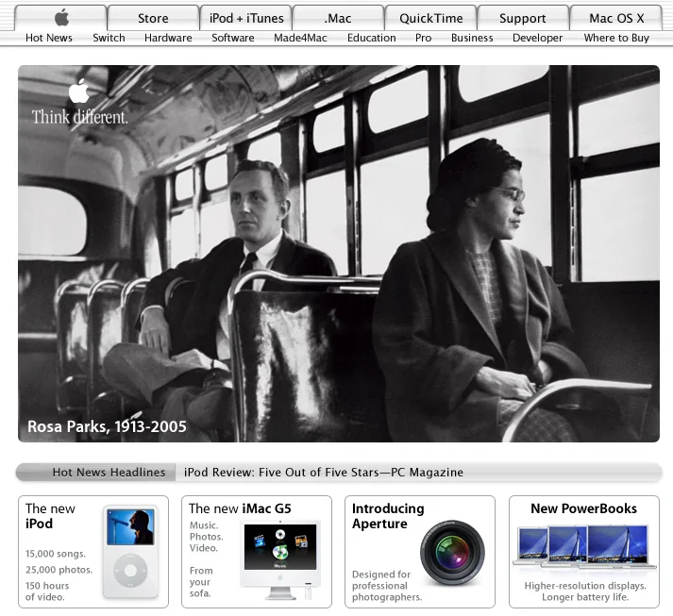This screenshot has width=673, height=616.
Task: Select the Pro link
Action: pos(423,38)
